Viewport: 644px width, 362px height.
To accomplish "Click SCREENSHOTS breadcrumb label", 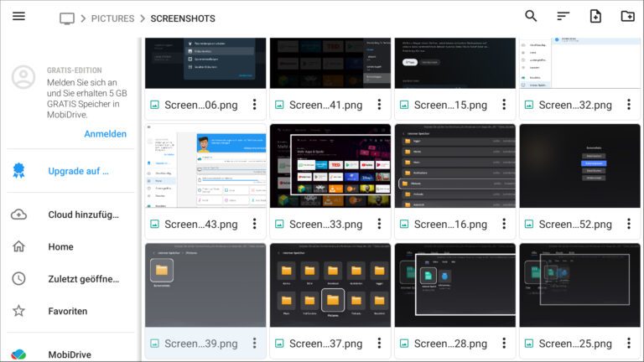I will [x=183, y=18].
